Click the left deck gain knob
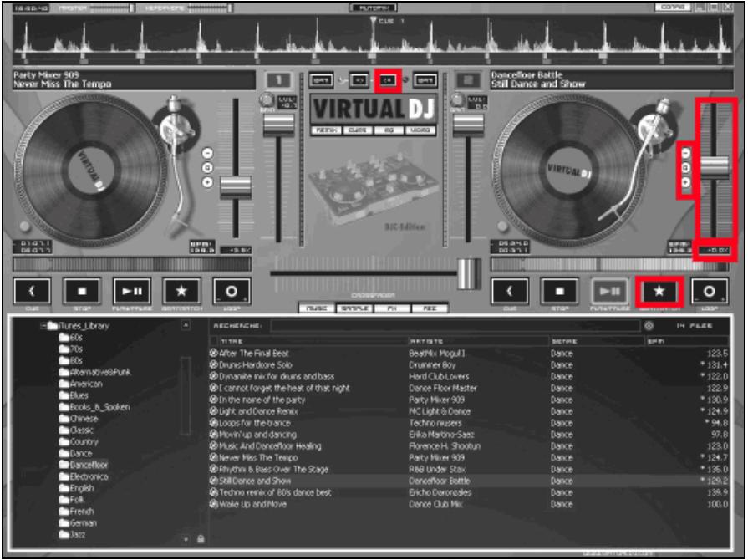Viewport: 748px width, 560px height. pos(267,99)
